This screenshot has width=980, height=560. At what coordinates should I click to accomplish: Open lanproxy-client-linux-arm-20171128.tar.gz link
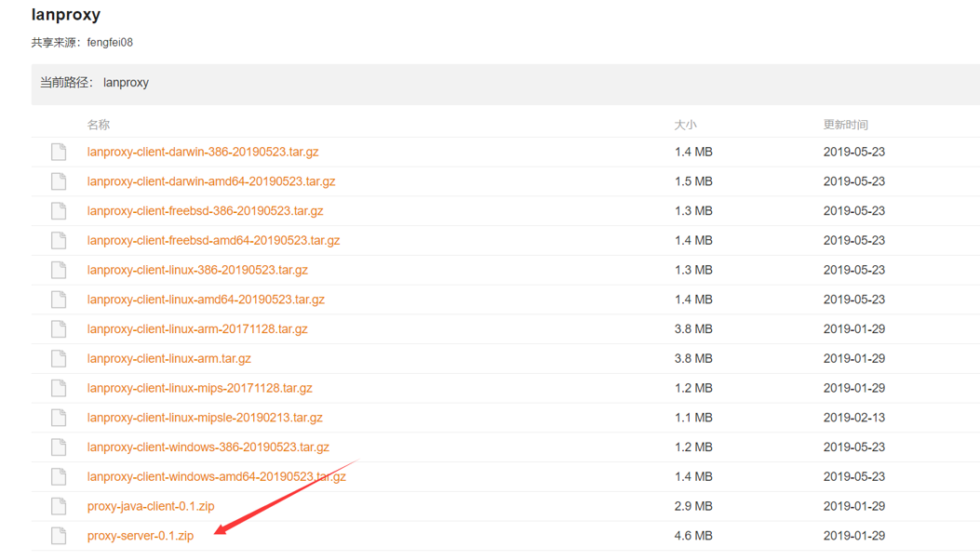(197, 328)
